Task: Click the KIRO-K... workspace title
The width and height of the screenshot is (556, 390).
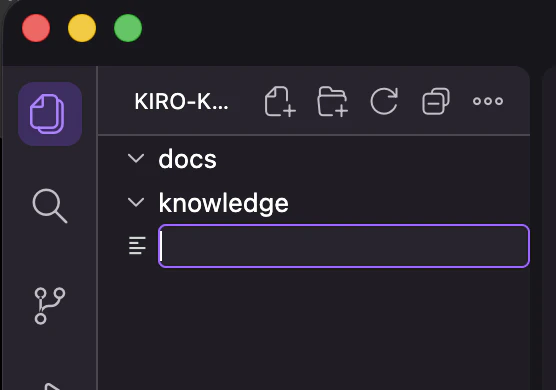Action: tap(181, 102)
